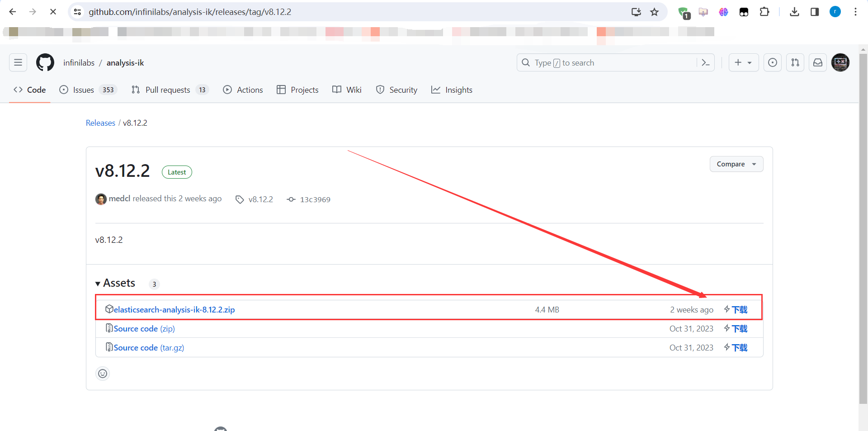Viewport: 868px width, 431px height.
Task: Open the medcl author profile link
Action: pyautogui.click(x=119, y=199)
